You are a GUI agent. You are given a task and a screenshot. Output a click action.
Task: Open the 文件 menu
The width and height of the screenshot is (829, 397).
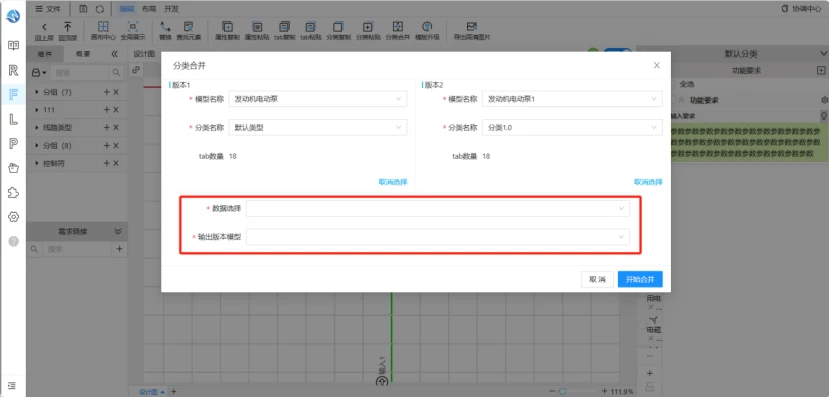48,9
